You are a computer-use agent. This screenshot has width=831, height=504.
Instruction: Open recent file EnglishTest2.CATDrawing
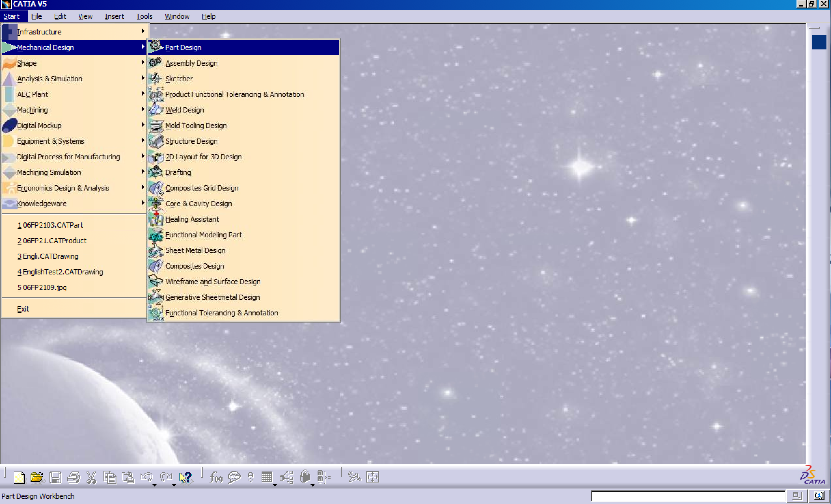click(x=74, y=272)
